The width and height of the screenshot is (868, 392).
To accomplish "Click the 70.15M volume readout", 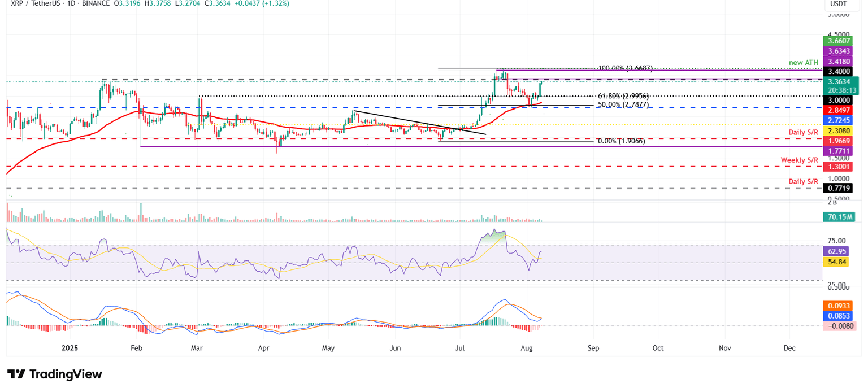I will coord(839,216).
